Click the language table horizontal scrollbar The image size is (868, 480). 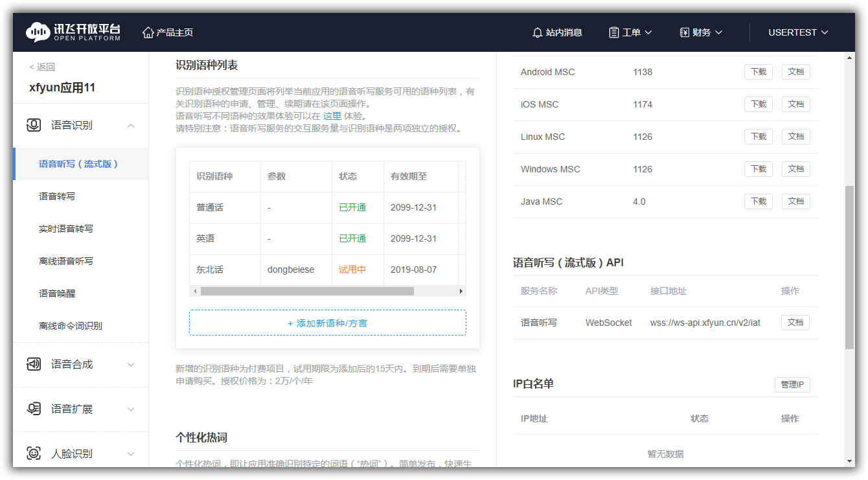coord(307,291)
